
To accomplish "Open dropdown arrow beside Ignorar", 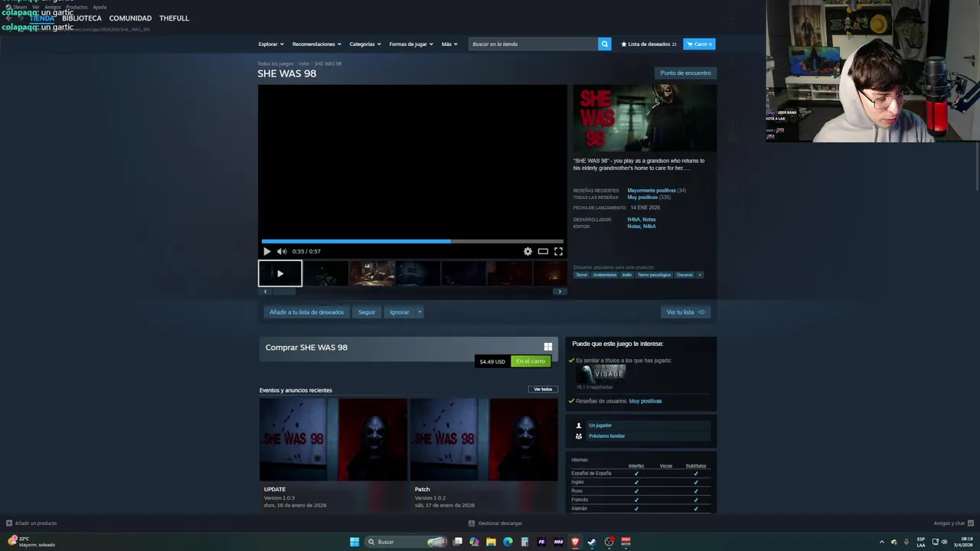I will 420,312.
